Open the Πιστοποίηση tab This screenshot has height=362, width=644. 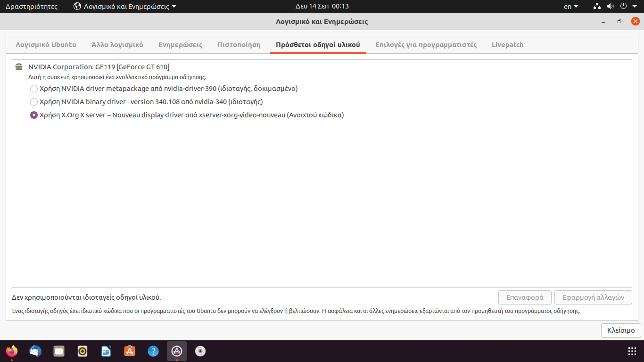(239, 45)
